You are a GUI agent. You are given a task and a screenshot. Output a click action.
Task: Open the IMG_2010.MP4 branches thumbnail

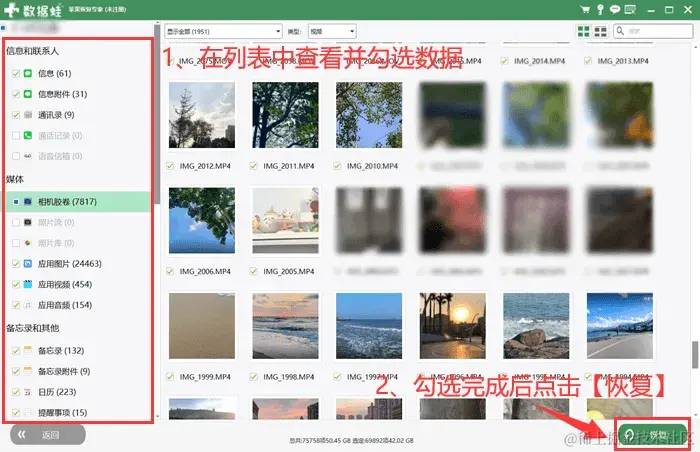pyautogui.click(x=369, y=115)
